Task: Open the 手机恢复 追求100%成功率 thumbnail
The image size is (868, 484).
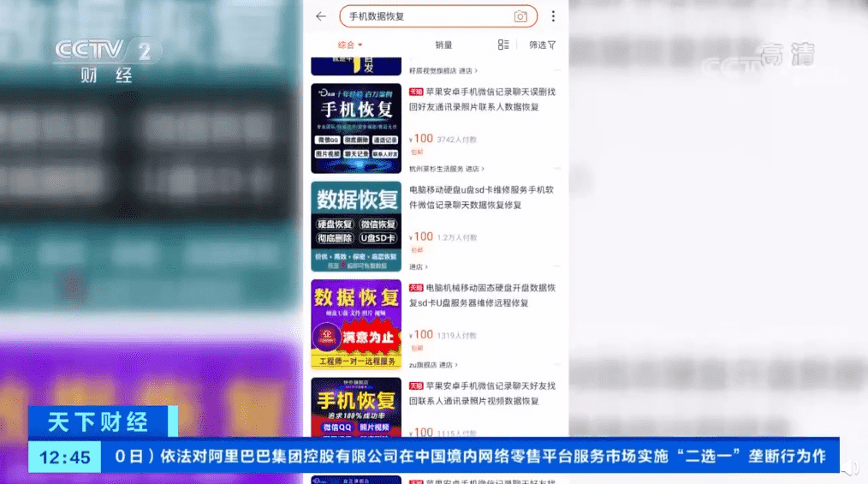Action: 356,408
